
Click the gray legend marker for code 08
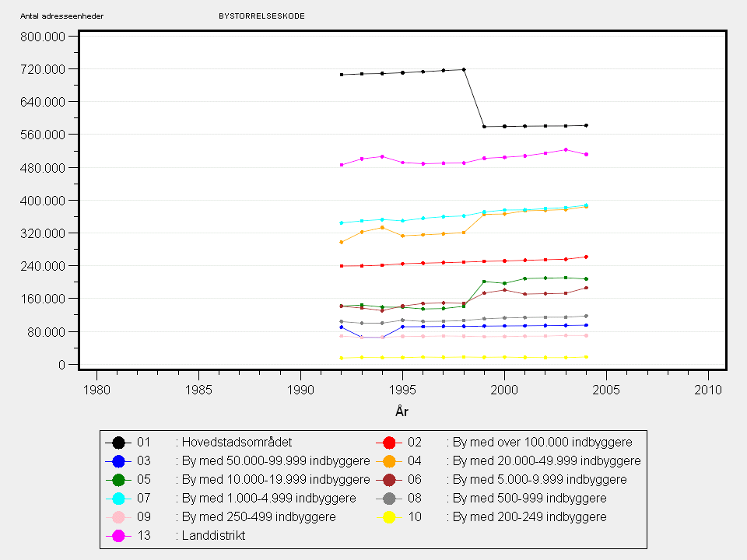388,499
